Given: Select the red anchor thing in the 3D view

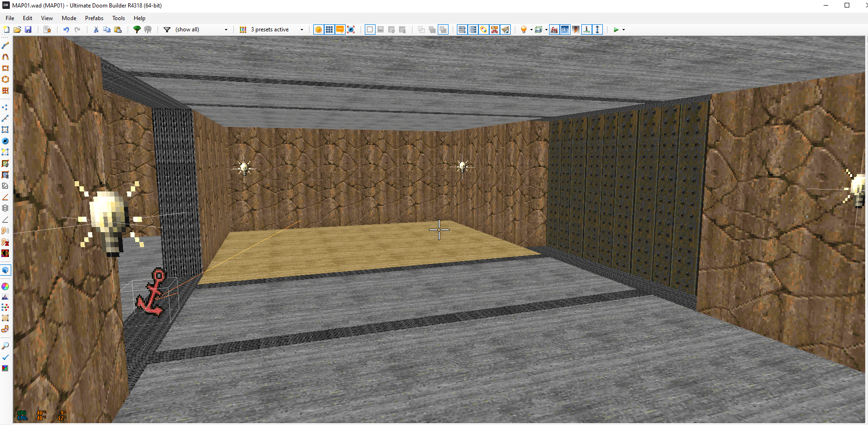Looking at the screenshot, I should (x=152, y=292).
